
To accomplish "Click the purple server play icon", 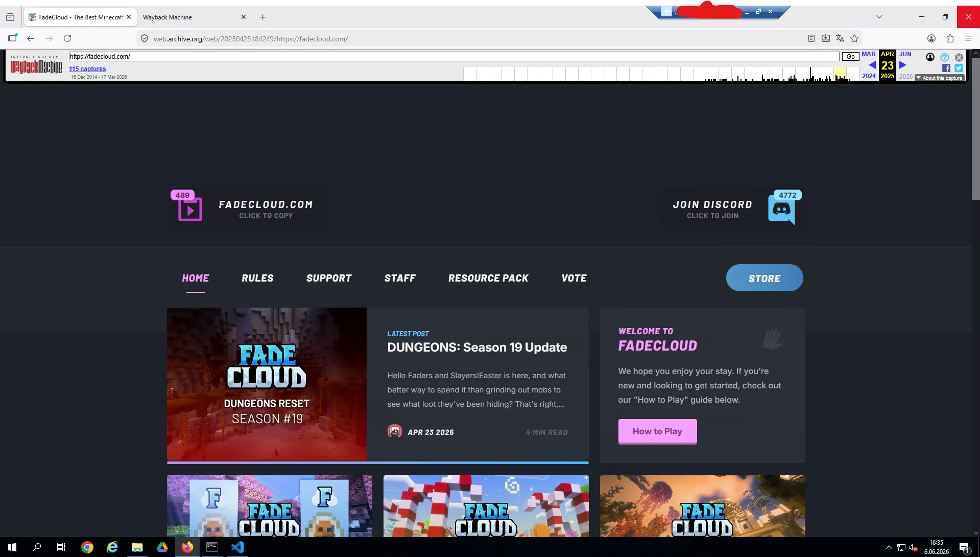I will coord(190,210).
